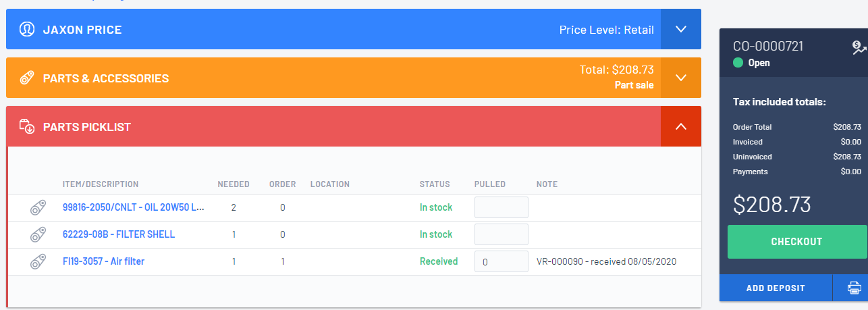Click the LOCATION column header

pyautogui.click(x=330, y=184)
